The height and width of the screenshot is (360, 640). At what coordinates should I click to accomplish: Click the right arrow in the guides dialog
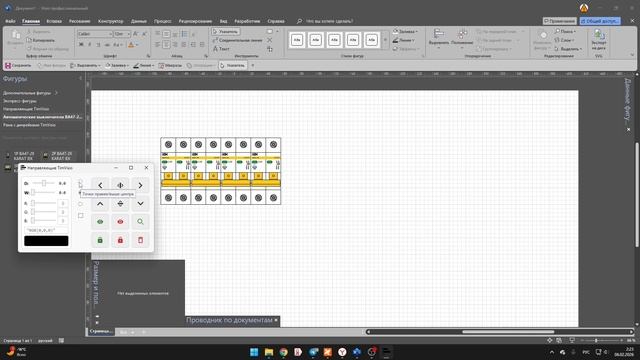pos(140,185)
